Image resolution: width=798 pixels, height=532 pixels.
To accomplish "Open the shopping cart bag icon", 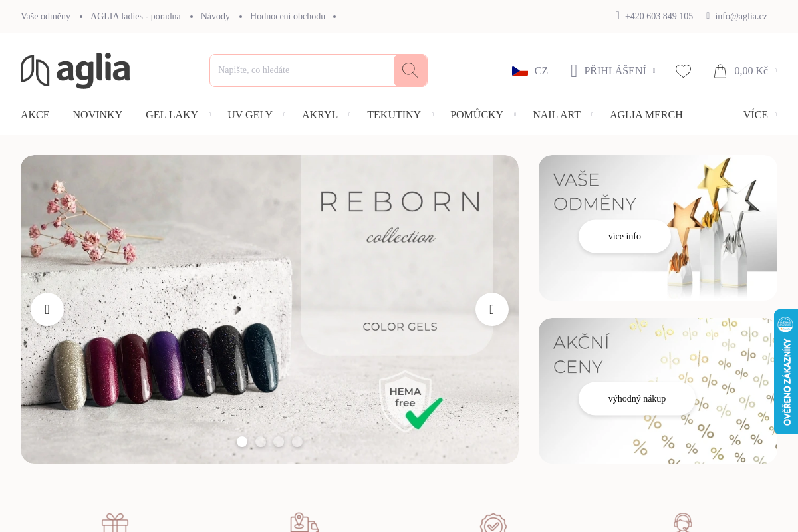I will point(720,71).
